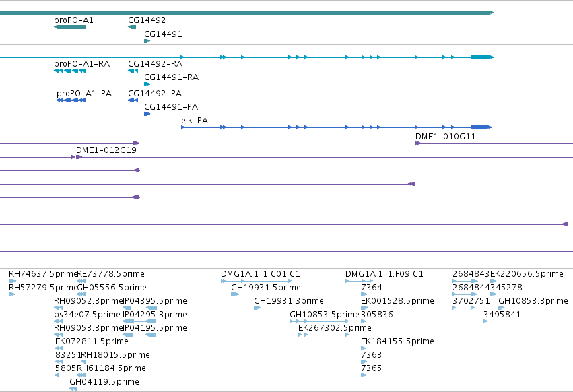Select the 305836 feature
Image resolution: width=573 pixels, height=392 pixels.
click(x=377, y=315)
